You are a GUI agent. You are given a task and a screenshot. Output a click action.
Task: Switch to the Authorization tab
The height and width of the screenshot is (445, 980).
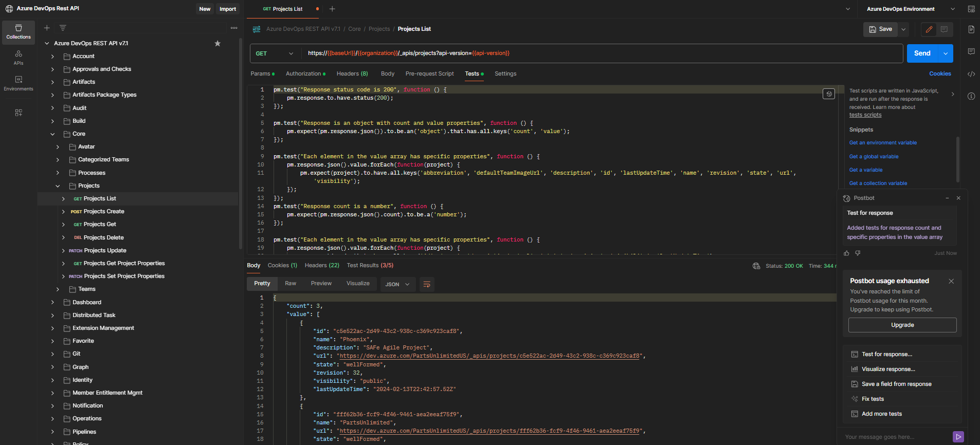click(305, 73)
